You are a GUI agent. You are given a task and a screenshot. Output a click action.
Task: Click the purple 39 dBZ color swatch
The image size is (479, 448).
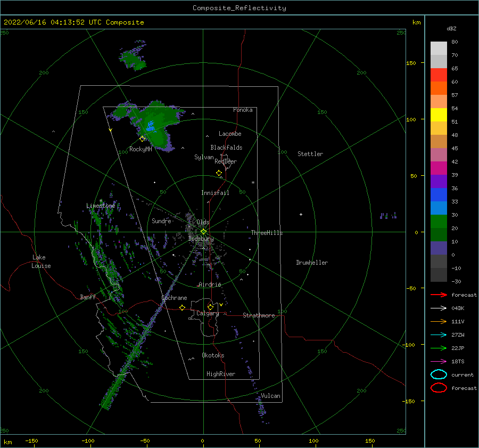point(439,181)
